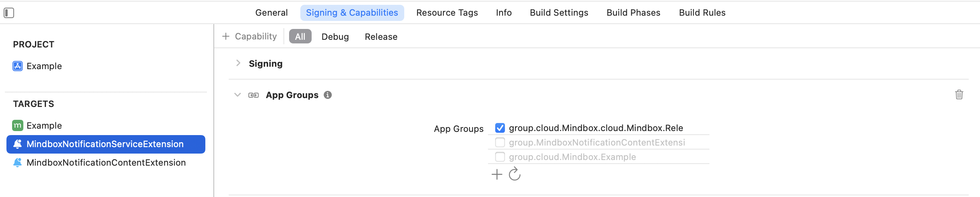Click the PROJECT sidebar header
Viewport: 980px width, 197px height.
[33, 44]
